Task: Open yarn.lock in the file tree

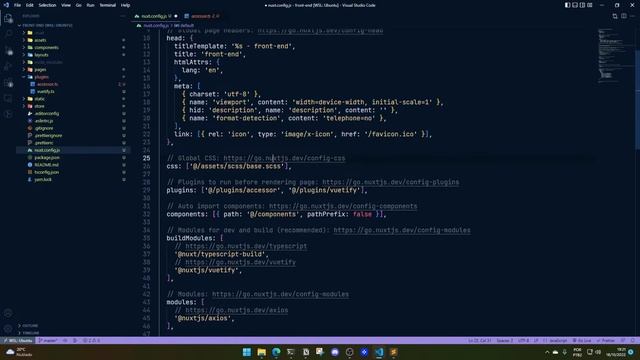Action: 43,180
